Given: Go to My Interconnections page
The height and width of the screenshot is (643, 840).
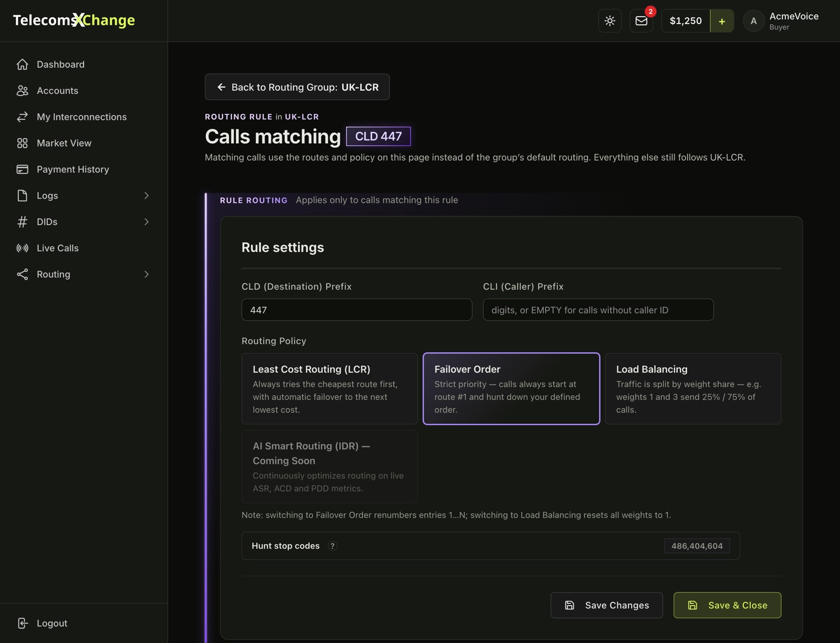Looking at the screenshot, I should point(81,117).
